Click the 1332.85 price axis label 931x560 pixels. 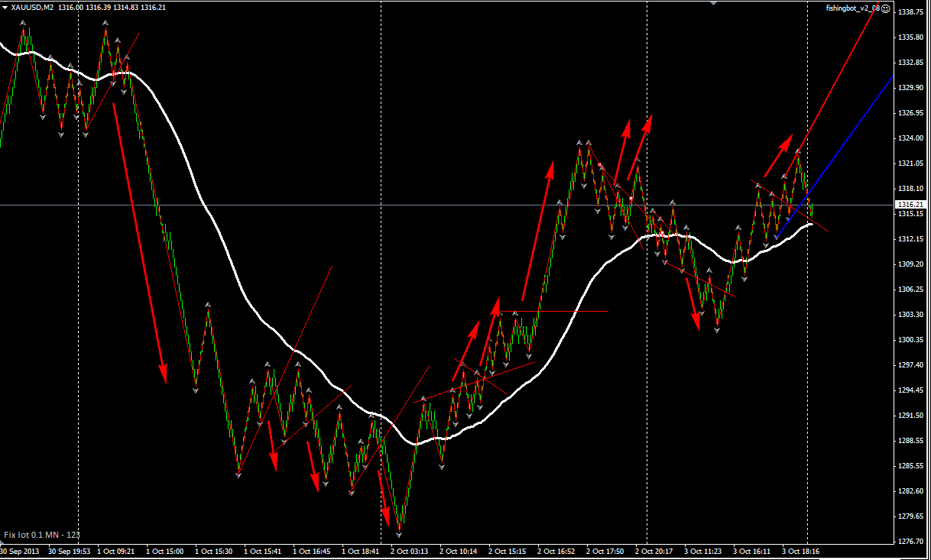coord(911,63)
